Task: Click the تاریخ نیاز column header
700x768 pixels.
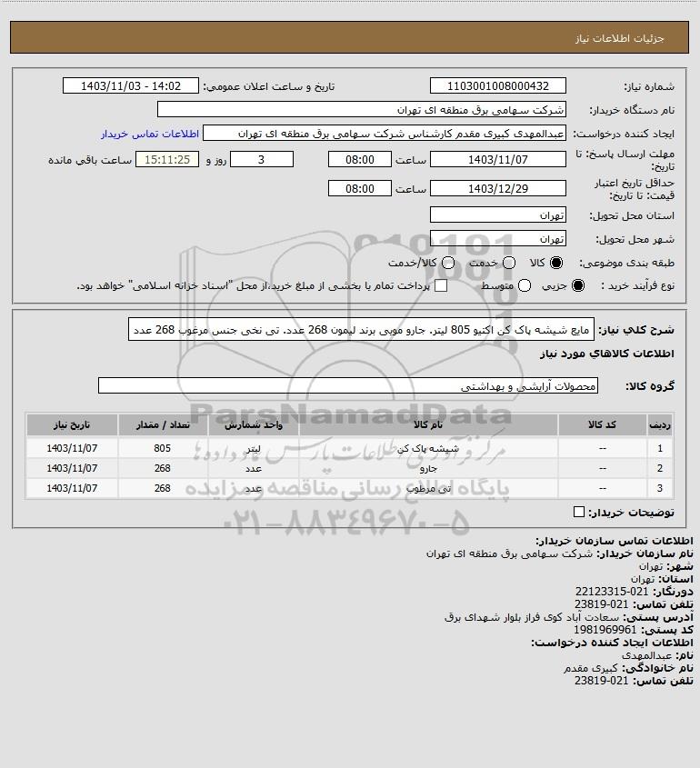Action: (72, 424)
